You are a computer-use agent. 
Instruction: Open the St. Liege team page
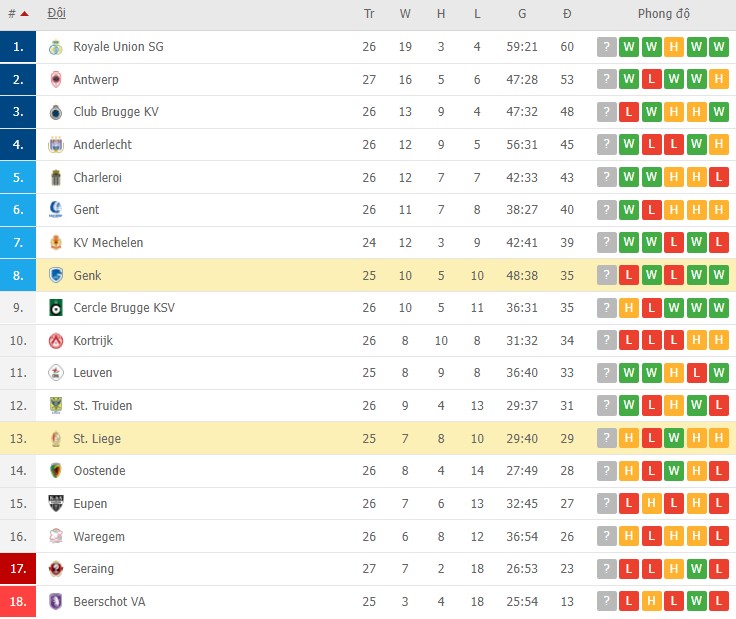pos(95,438)
